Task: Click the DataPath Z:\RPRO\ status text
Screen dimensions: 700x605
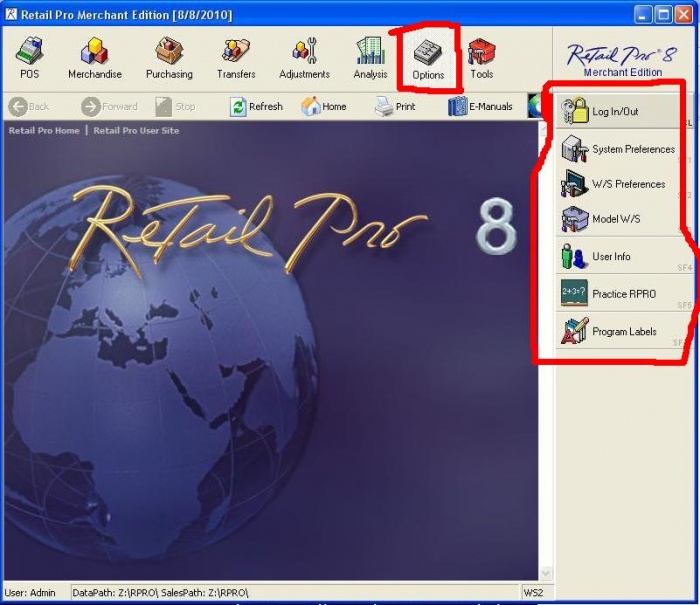Action: point(160,592)
